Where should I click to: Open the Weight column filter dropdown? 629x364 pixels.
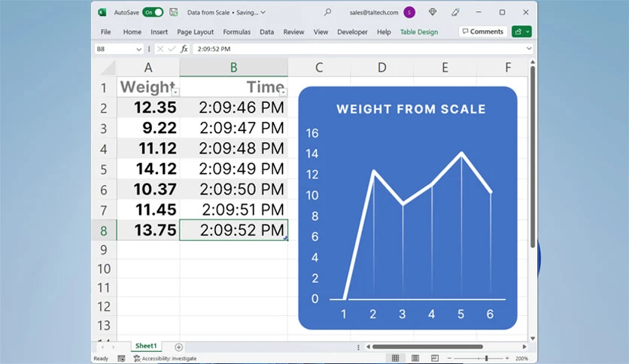click(175, 93)
